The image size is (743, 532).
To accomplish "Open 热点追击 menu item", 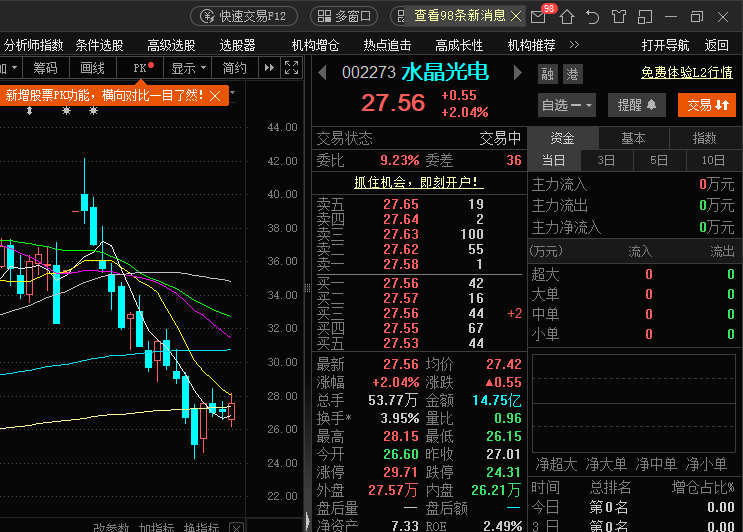I will tap(387, 45).
